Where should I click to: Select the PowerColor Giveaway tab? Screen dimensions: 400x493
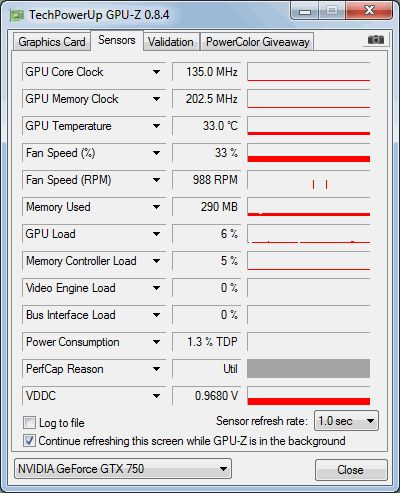tap(257, 42)
